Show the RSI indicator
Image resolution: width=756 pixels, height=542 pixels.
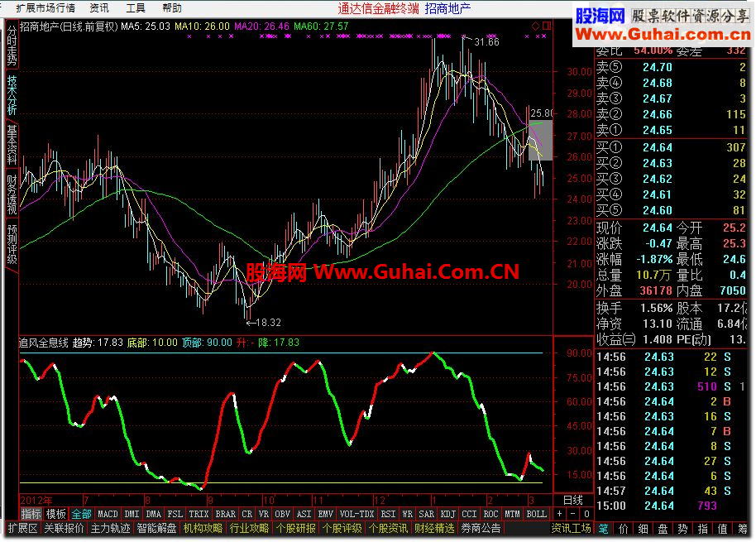(x=388, y=514)
